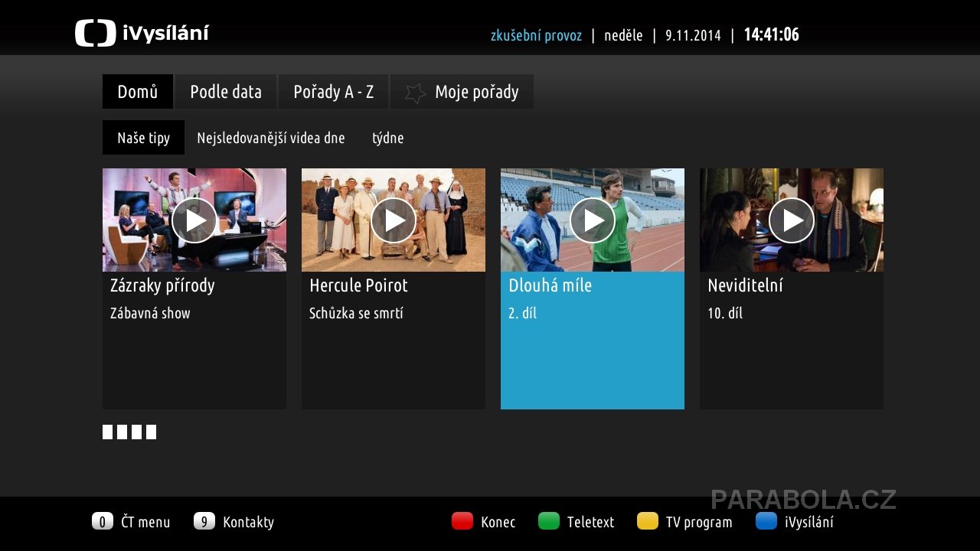Image resolution: width=980 pixels, height=551 pixels.
Task: Click the Konec label
Action: point(498,522)
